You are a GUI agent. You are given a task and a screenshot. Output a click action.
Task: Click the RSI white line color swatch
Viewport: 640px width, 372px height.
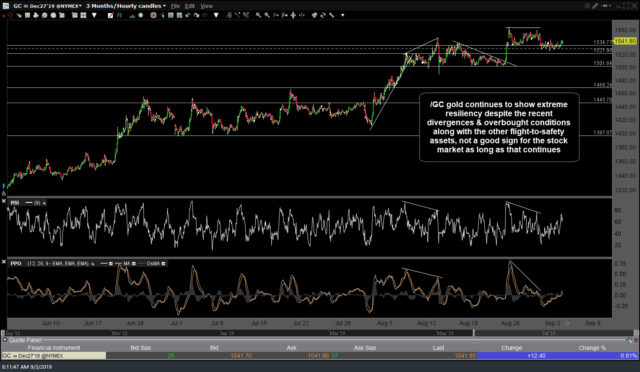coord(29,203)
